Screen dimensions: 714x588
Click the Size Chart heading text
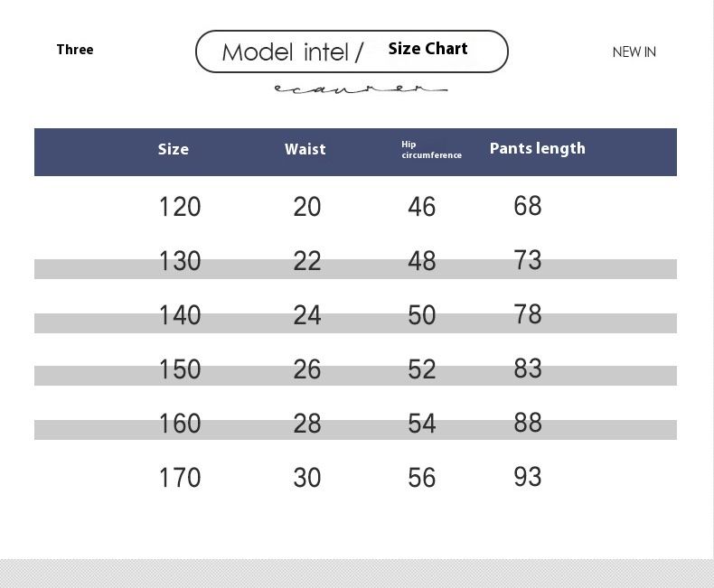(427, 49)
